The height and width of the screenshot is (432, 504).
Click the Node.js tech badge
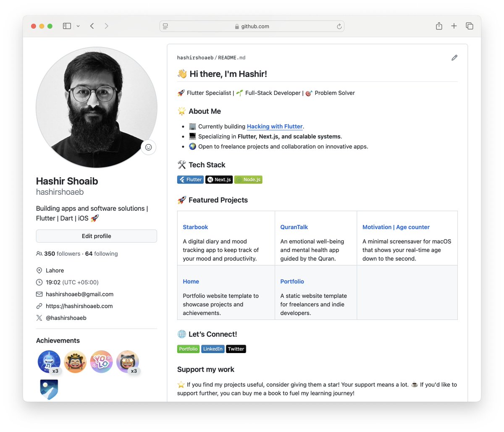tap(248, 180)
